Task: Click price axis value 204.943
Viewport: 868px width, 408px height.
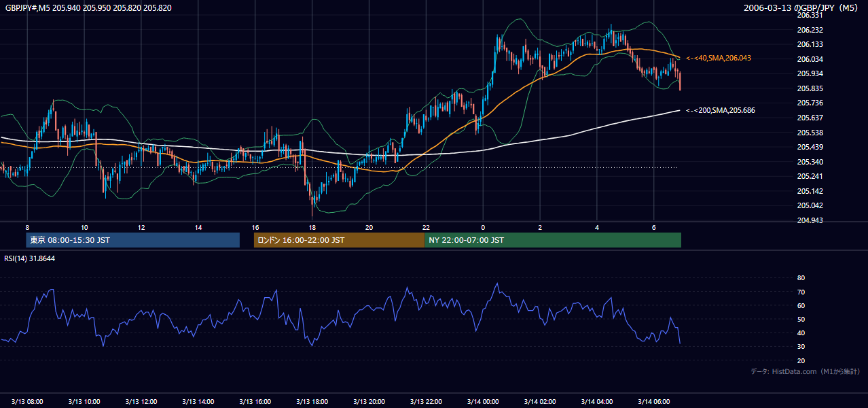Action: pyautogui.click(x=810, y=220)
